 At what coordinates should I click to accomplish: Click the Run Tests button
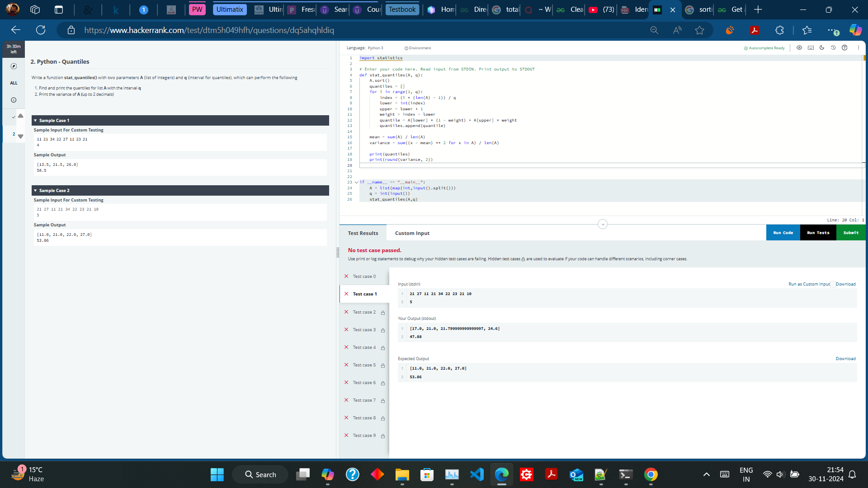click(x=817, y=232)
